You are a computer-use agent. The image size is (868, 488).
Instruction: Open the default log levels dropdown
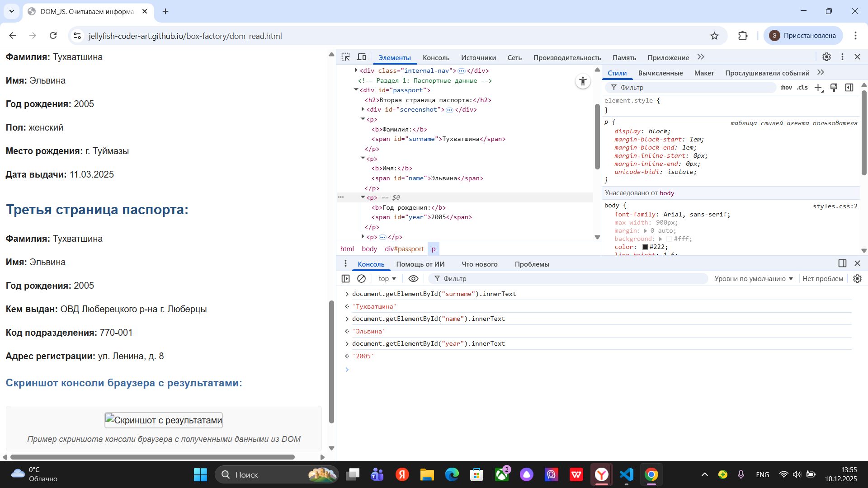[x=754, y=279]
